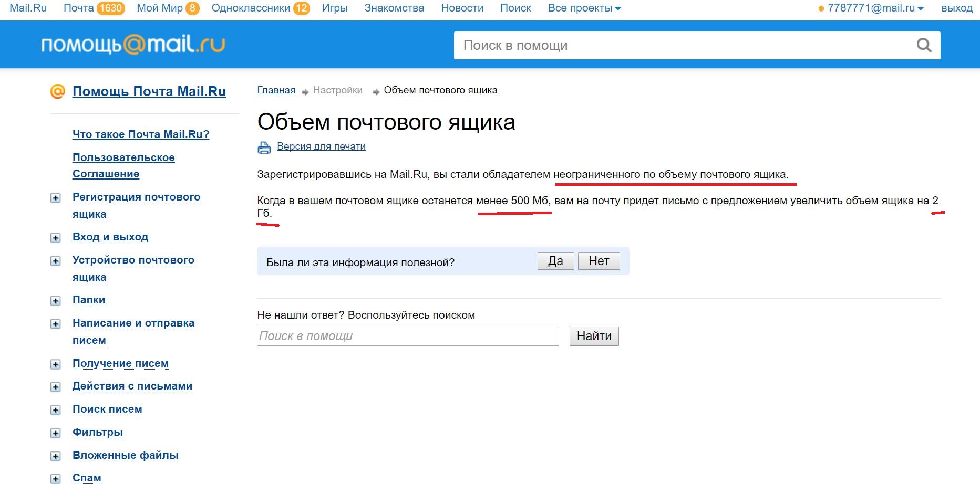Viewport: 980px width, 484px height.
Task: Expand the Папки section
Action: pyautogui.click(x=56, y=301)
